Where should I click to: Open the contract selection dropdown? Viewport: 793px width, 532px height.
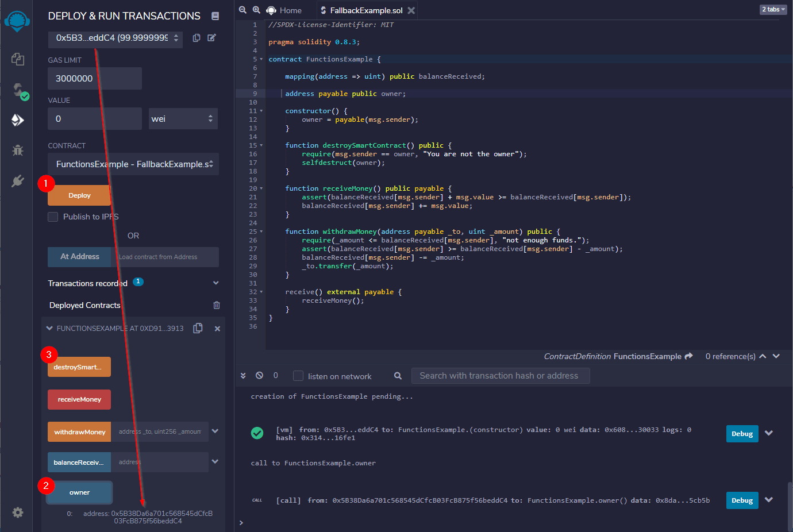coord(133,164)
